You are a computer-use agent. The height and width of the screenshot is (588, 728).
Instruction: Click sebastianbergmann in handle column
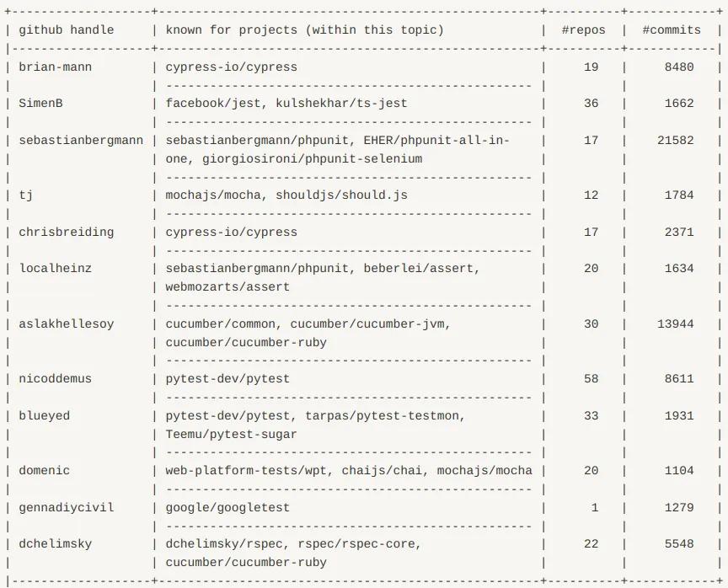click(x=81, y=141)
